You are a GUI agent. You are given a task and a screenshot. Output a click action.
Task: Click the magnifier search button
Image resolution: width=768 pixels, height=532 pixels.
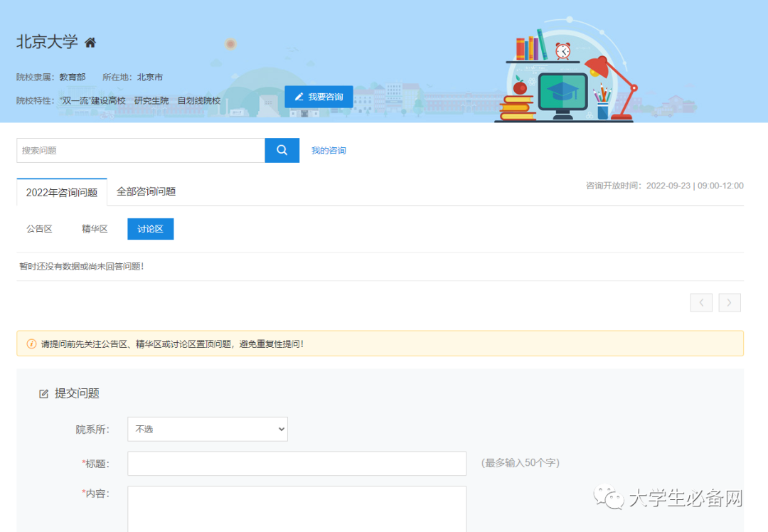(282, 150)
